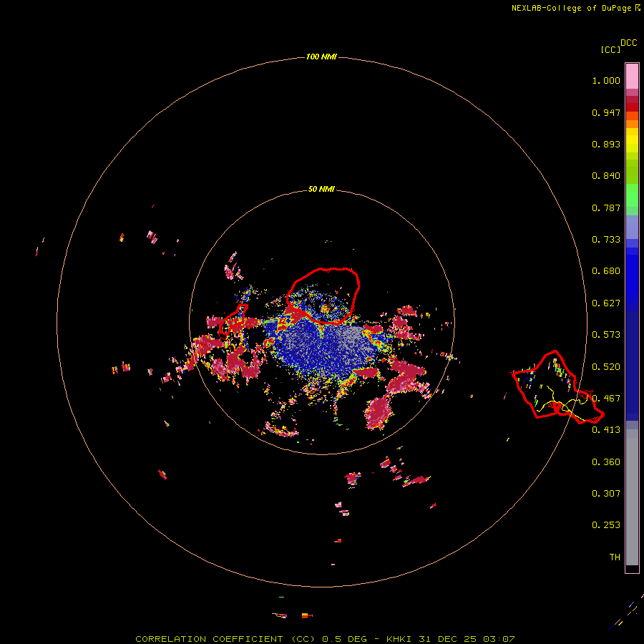The height and width of the screenshot is (644, 644).
Task: Click the 50 NMI range ring label
Action: click(321, 189)
